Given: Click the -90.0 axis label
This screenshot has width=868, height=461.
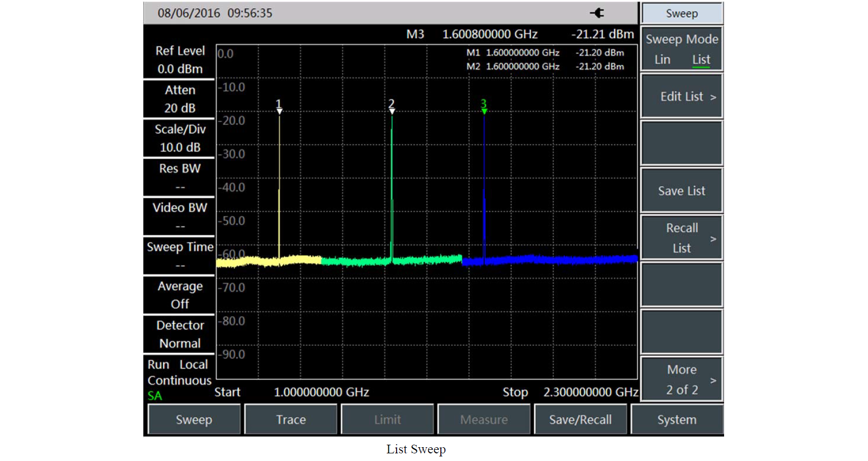Looking at the screenshot, I should click(x=232, y=354).
